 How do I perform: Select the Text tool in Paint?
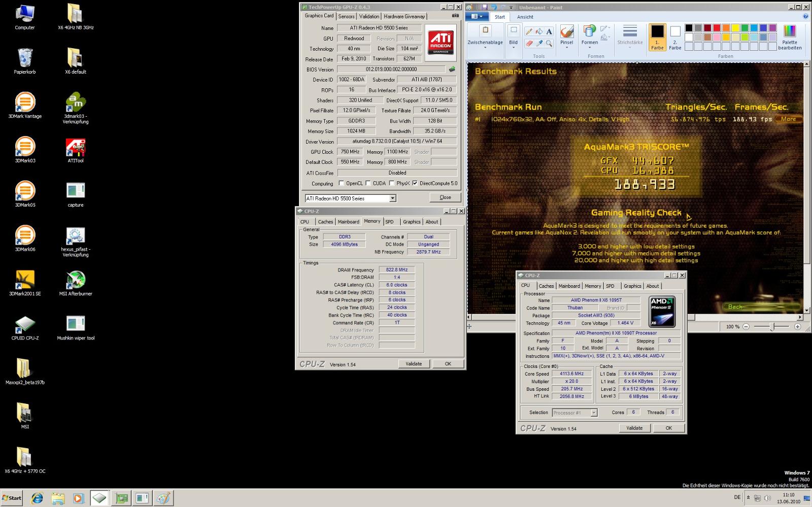[x=549, y=31]
